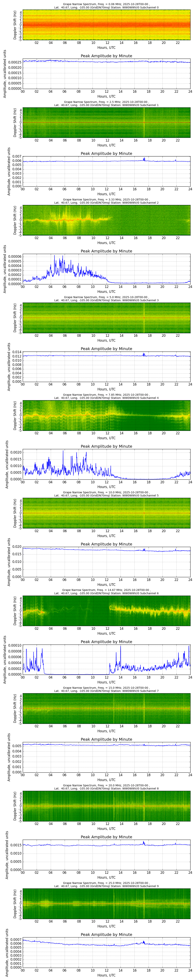Viewport: 196px width, 980px height.
Task: Click the 20.0 MHz Grape Narrow Spectrum title
Action: (106, 785)
